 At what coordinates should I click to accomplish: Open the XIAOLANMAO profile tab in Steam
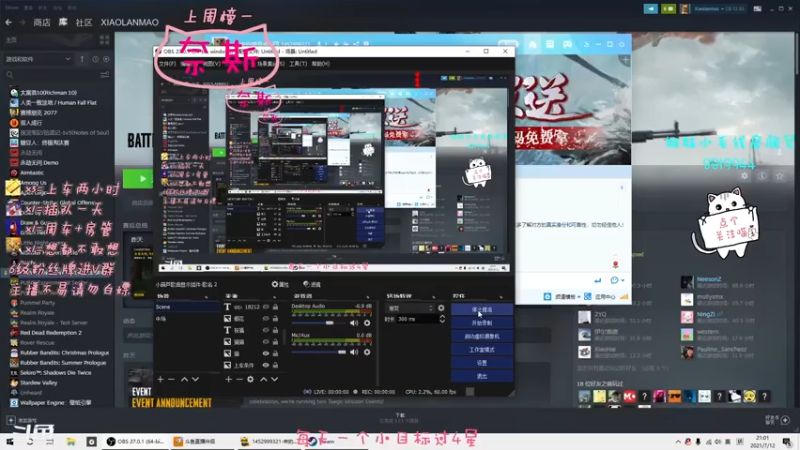click(x=130, y=22)
